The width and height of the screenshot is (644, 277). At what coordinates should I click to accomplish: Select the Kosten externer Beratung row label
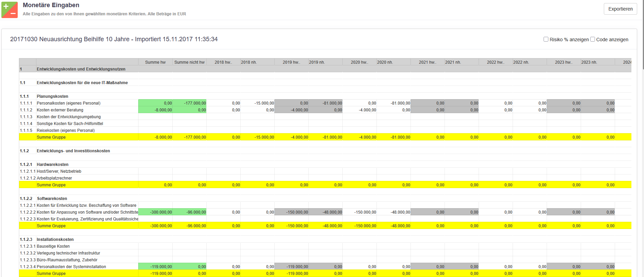pos(60,110)
